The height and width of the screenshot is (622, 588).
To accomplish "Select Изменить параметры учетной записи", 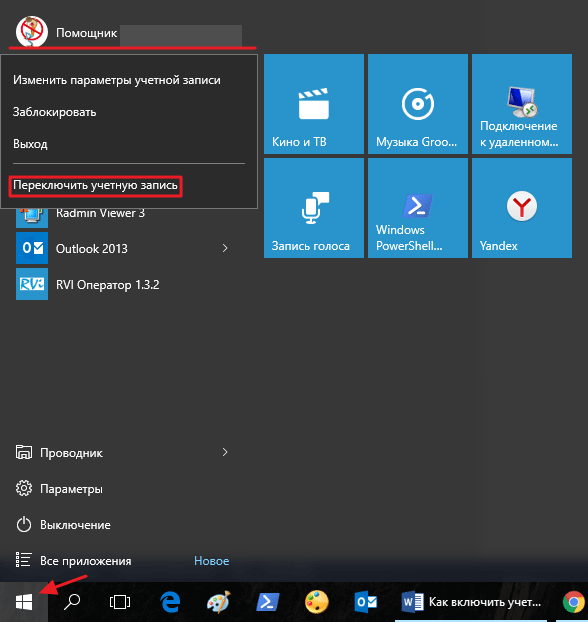I will coord(117,80).
